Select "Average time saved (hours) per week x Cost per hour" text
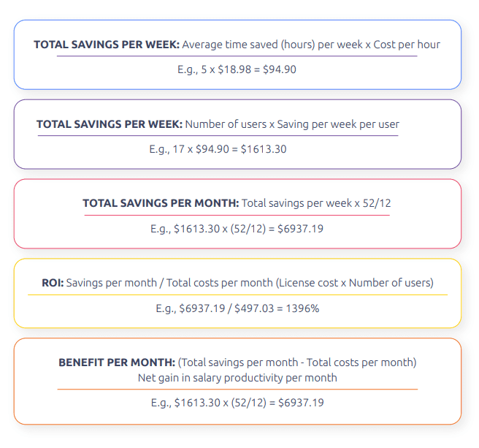 [x=311, y=45]
